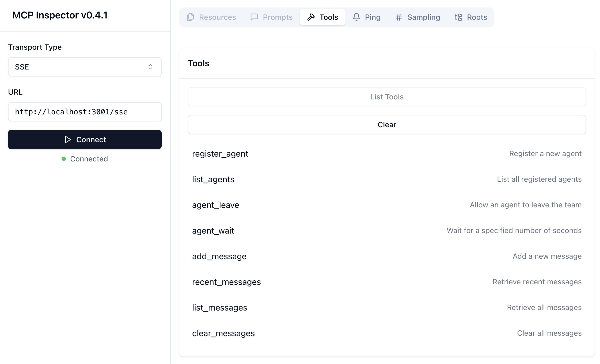Click the URL input field
The image size is (600, 364).
(85, 112)
